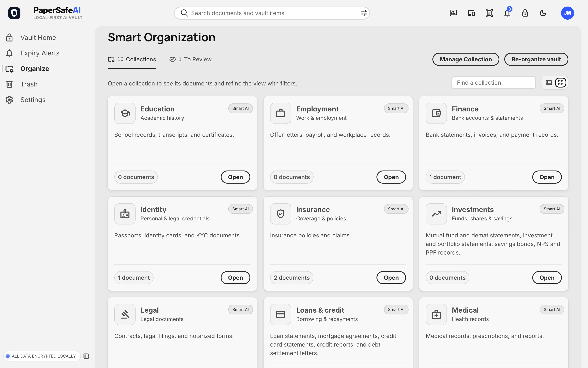Click the Employment briefcase icon
The width and height of the screenshot is (588, 368).
[x=281, y=113]
